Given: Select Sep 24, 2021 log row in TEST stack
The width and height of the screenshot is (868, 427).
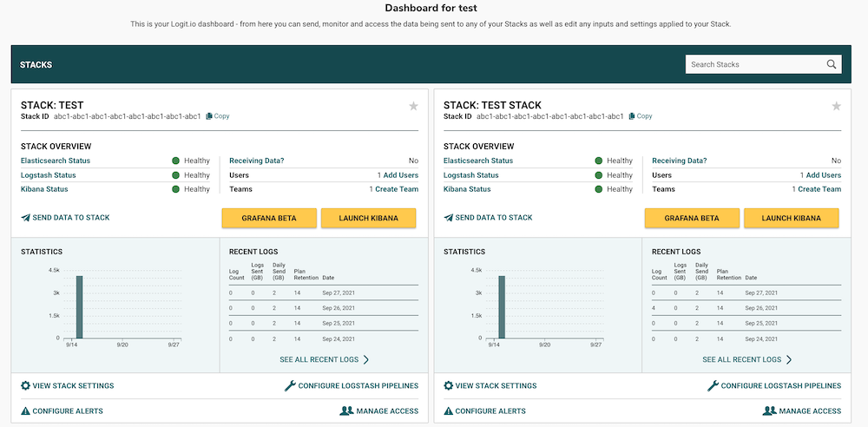Looking at the screenshot, I should click(324, 338).
